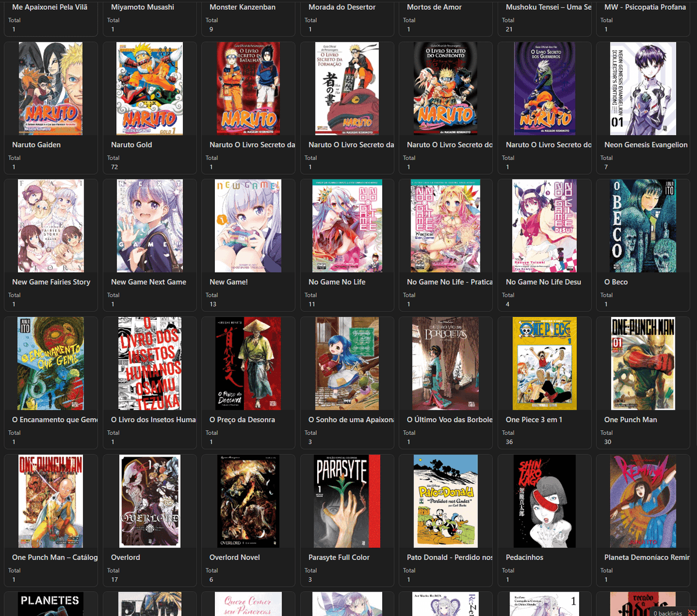Select Livro Secreto dos Guerreiros cover
The width and height of the screenshot is (697, 616).
click(x=544, y=88)
